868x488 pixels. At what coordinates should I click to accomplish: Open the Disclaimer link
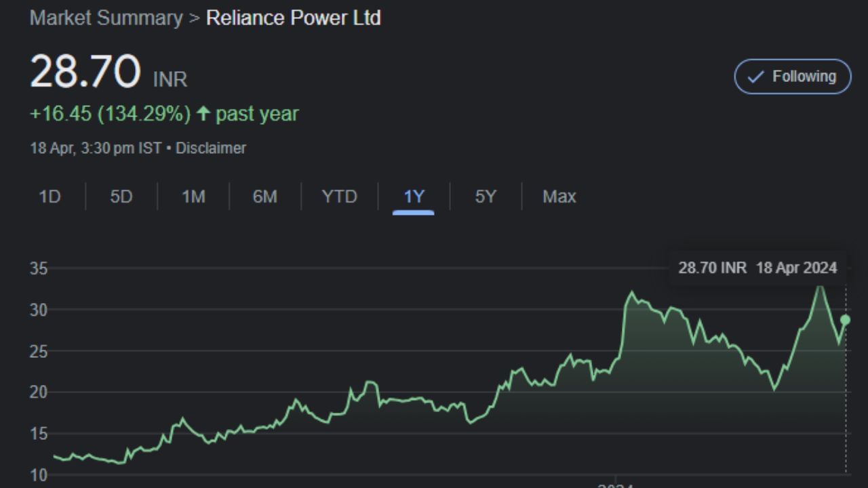click(211, 148)
